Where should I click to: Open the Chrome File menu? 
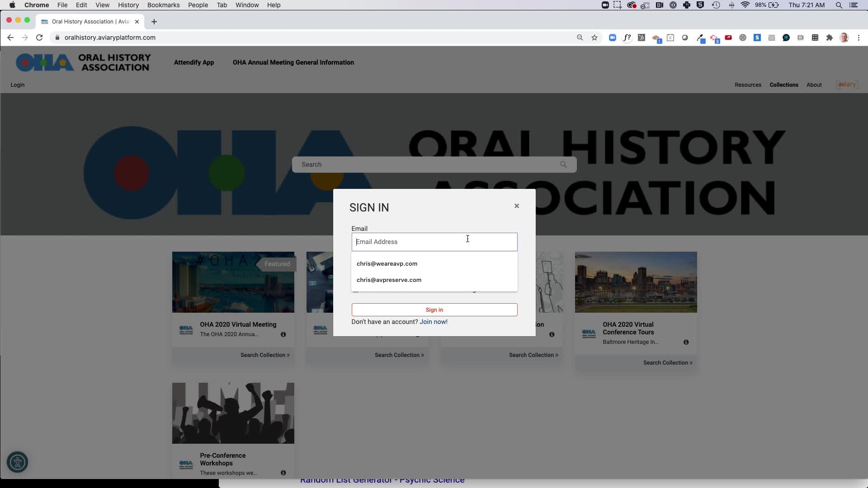coord(62,5)
